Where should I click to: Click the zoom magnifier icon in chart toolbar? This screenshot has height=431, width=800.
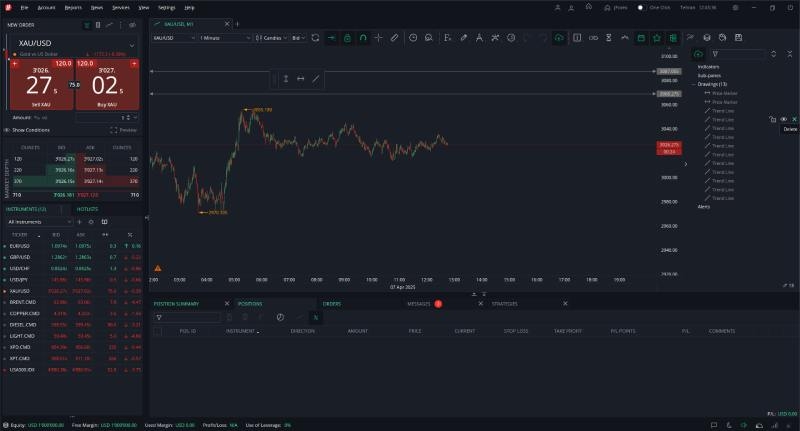point(429,38)
